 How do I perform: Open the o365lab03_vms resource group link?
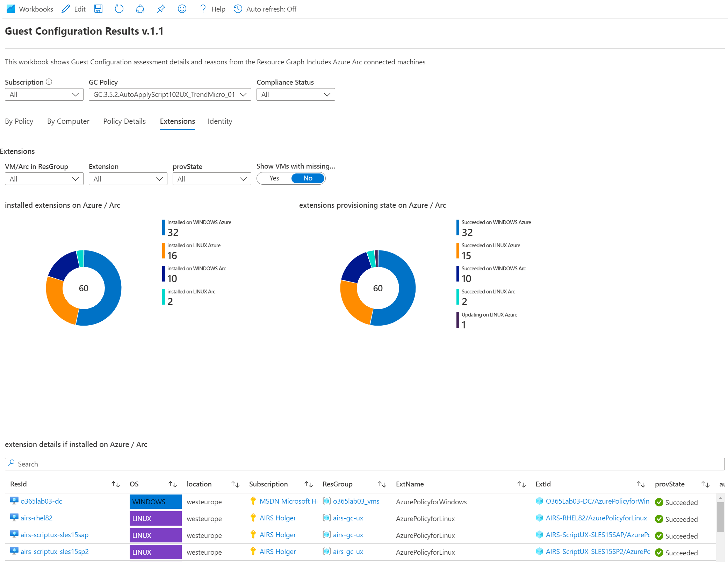356,501
